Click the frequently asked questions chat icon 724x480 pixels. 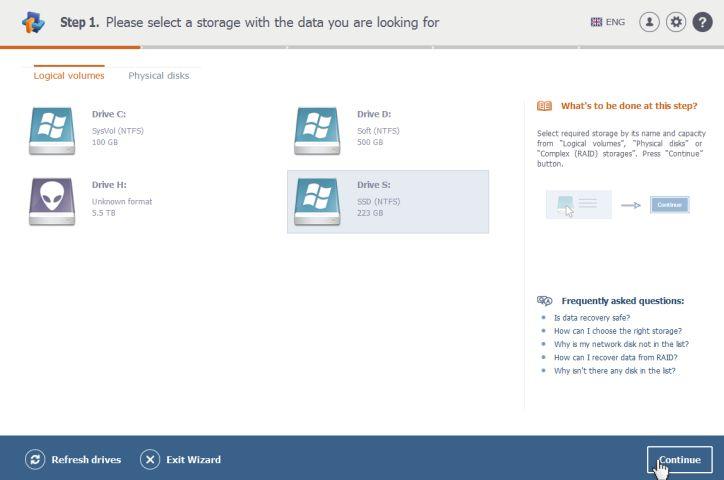[x=544, y=301]
